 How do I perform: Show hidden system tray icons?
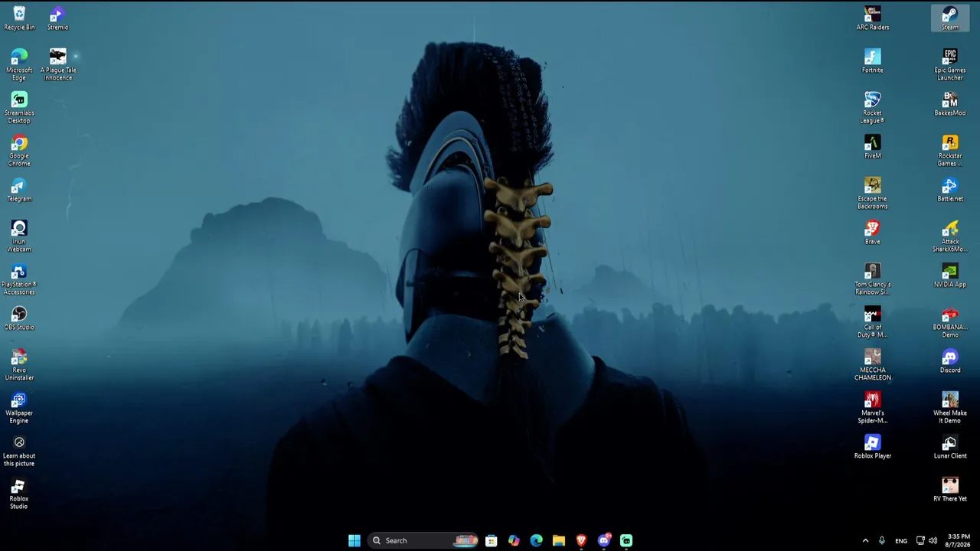865,540
